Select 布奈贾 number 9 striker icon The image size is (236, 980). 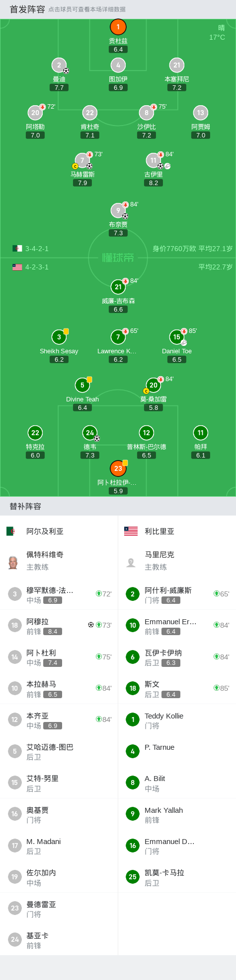(x=118, y=210)
